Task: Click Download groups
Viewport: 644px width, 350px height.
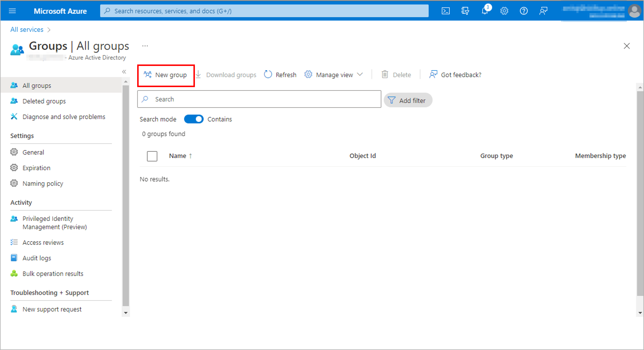Action: click(x=226, y=75)
